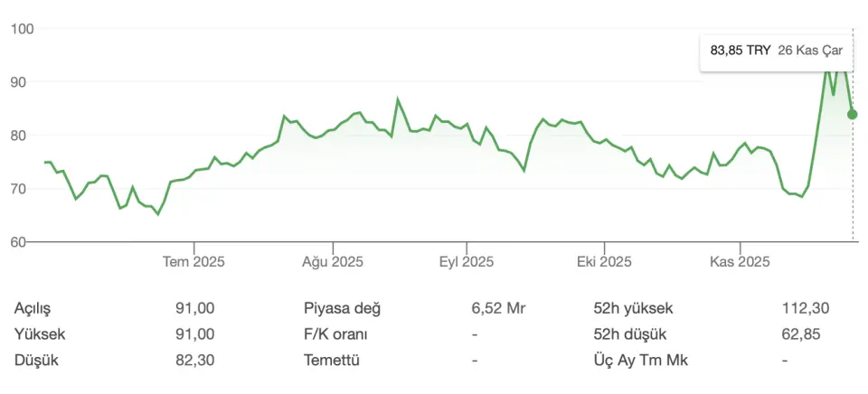Click the 6,52 Mr market cap value
The image size is (868, 394).
[x=498, y=308]
